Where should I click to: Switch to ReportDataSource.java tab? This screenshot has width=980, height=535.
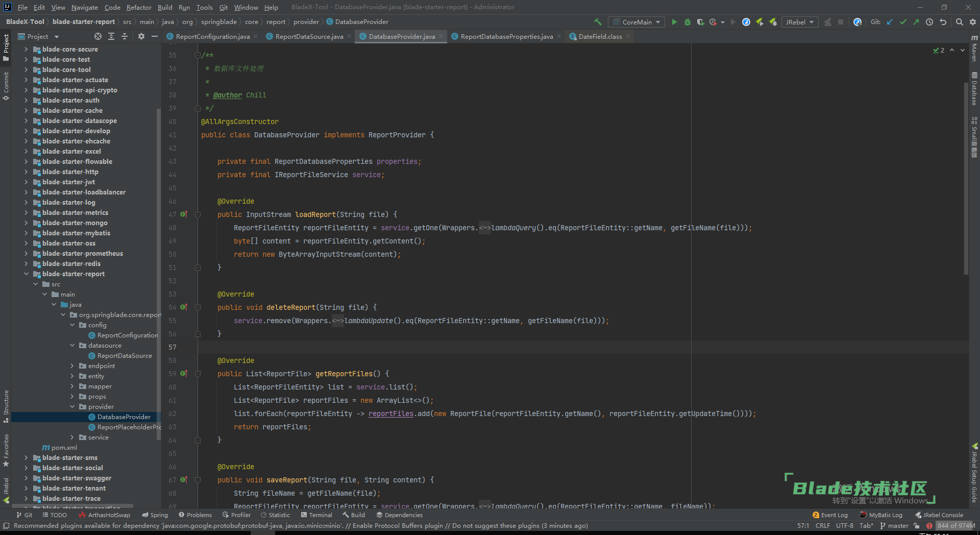pos(309,36)
